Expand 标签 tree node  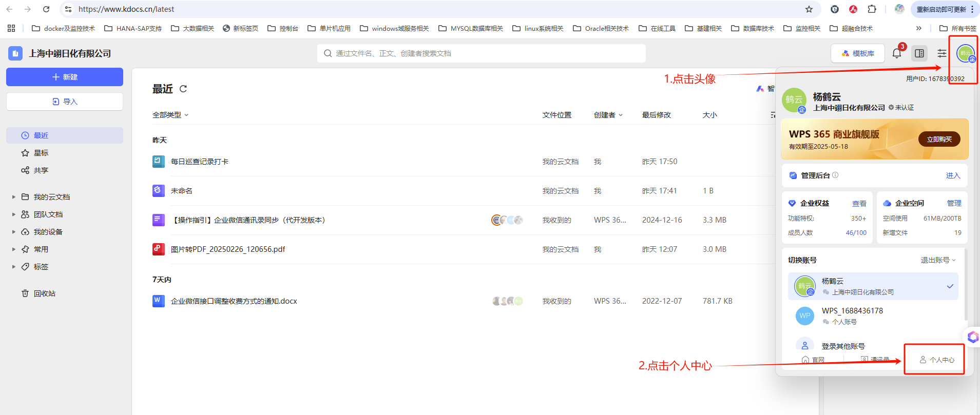[13, 267]
